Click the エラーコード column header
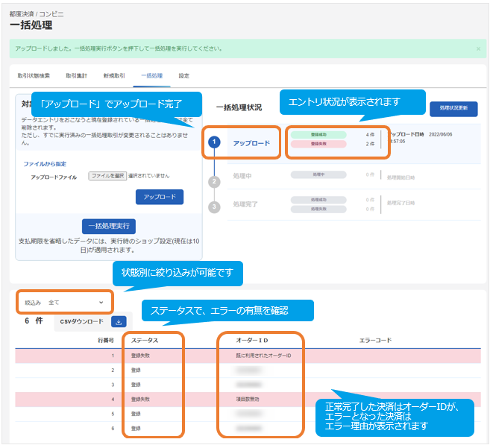490x448 pixels. tap(375, 341)
